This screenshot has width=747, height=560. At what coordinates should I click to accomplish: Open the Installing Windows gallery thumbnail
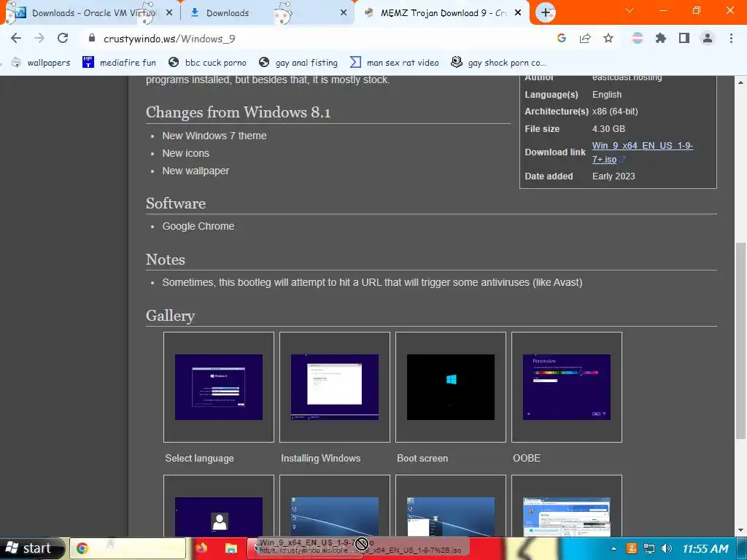[x=334, y=387]
